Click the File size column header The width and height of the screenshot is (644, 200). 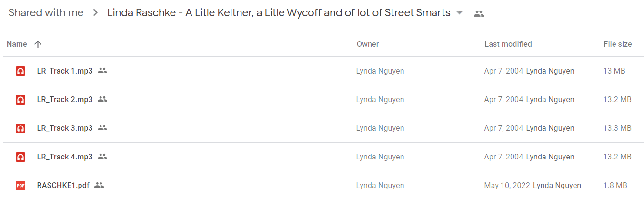(618, 44)
